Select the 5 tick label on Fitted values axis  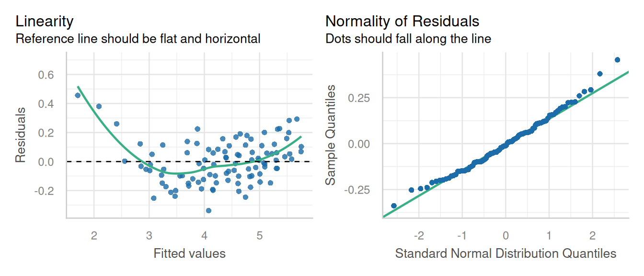coord(259,236)
